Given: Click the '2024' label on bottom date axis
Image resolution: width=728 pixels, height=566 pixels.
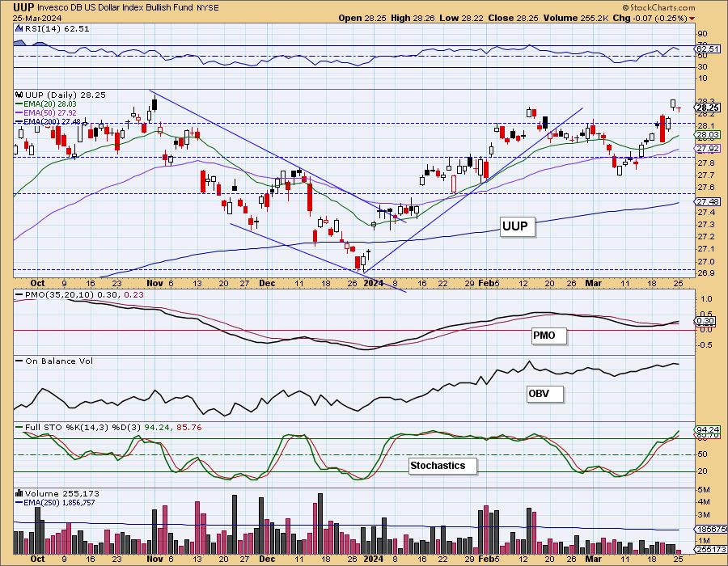Looking at the screenshot, I should [x=373, y=559].
